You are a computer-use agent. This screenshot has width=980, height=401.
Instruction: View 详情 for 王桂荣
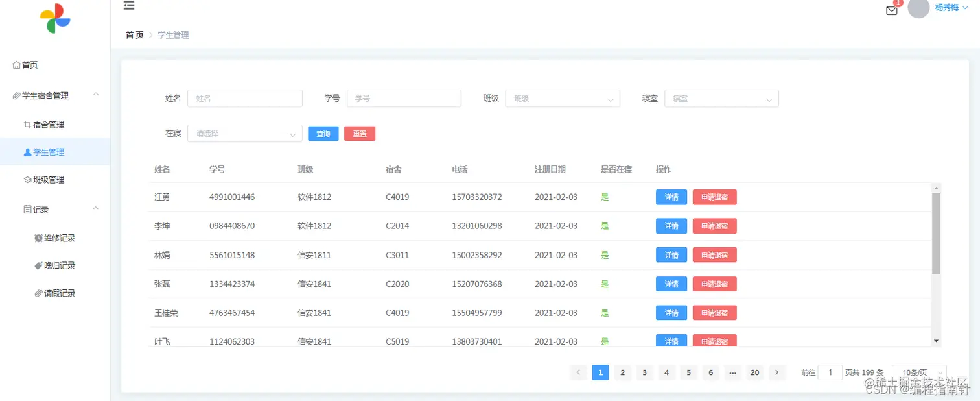click(671, 313)
